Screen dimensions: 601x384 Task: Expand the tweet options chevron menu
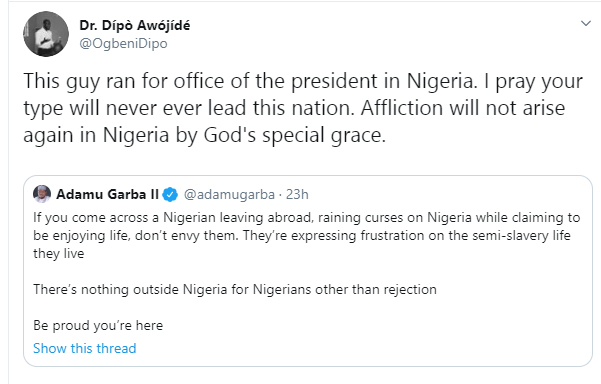coord(586,24)
